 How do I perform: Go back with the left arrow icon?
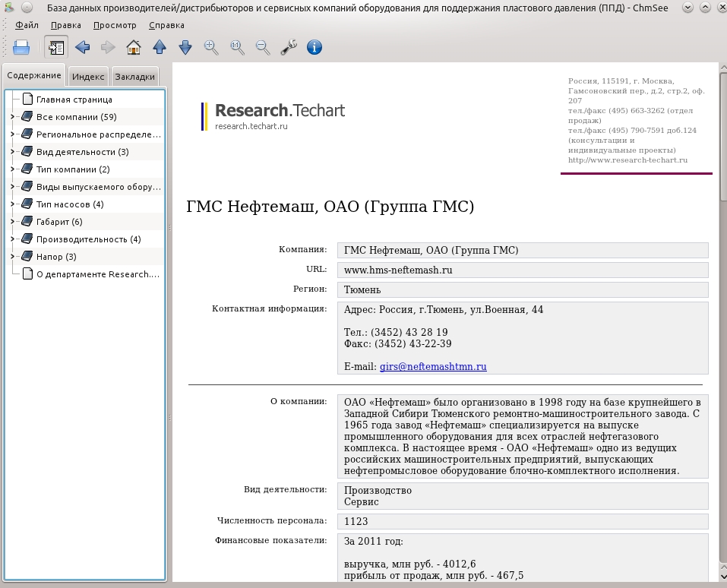(x=82, y=47)
